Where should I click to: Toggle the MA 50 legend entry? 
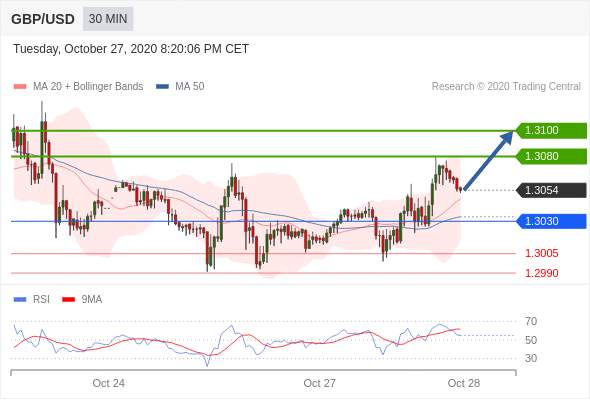click(180, 87)
